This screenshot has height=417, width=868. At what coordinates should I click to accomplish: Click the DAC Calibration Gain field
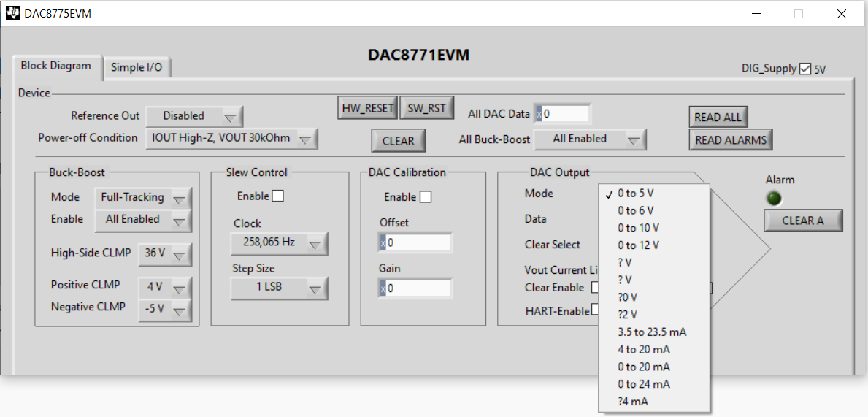[x=415, y=288]
